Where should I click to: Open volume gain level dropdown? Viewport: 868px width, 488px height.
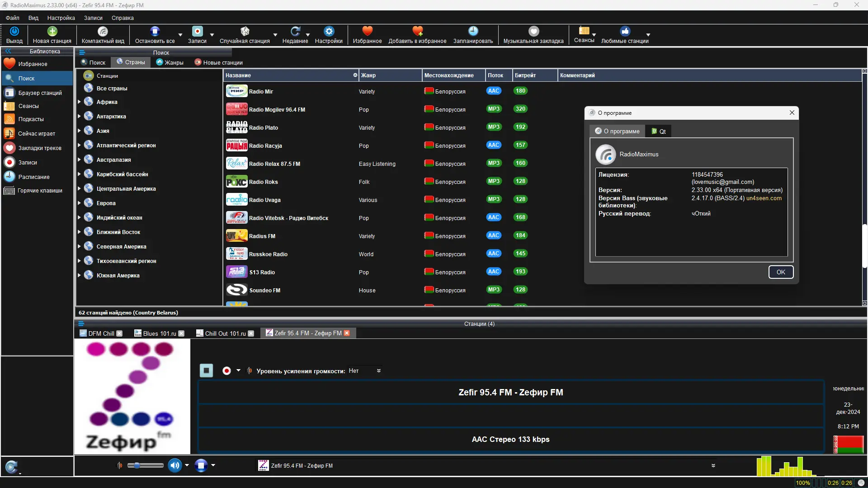coord(378,371)
